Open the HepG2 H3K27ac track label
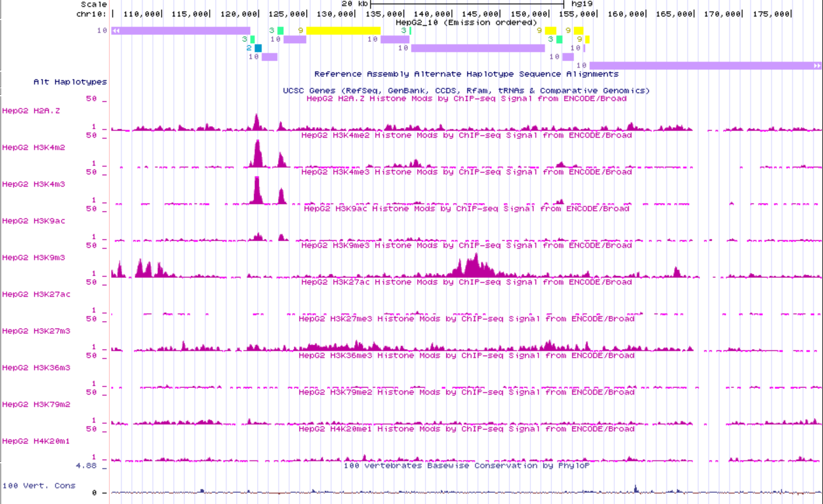This screenshot has width=823, height=504. click(x=36, y=294)
